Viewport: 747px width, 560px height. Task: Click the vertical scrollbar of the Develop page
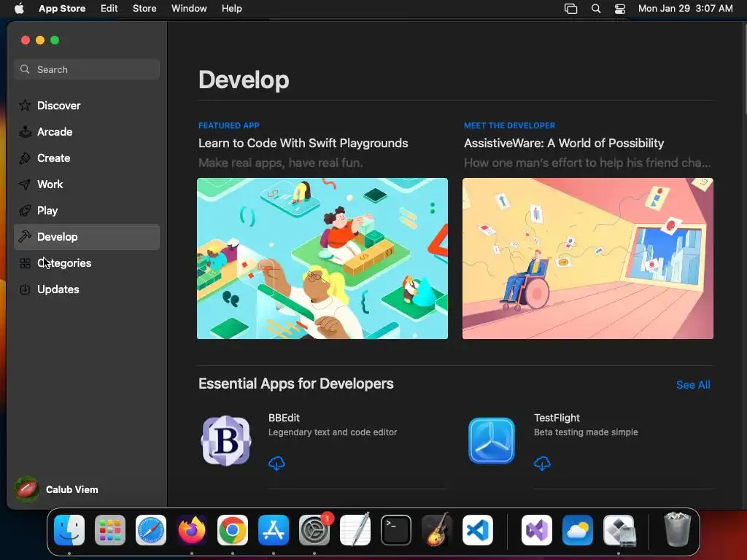click(x=744, y=68)
